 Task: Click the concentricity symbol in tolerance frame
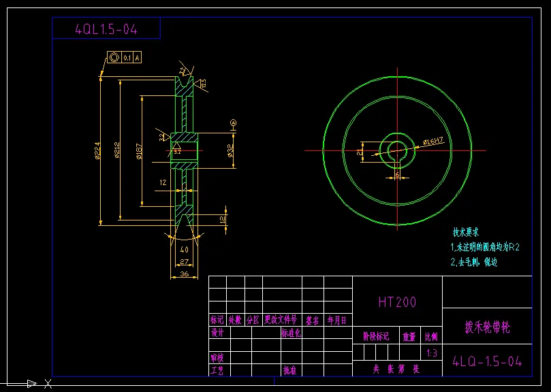114,58
